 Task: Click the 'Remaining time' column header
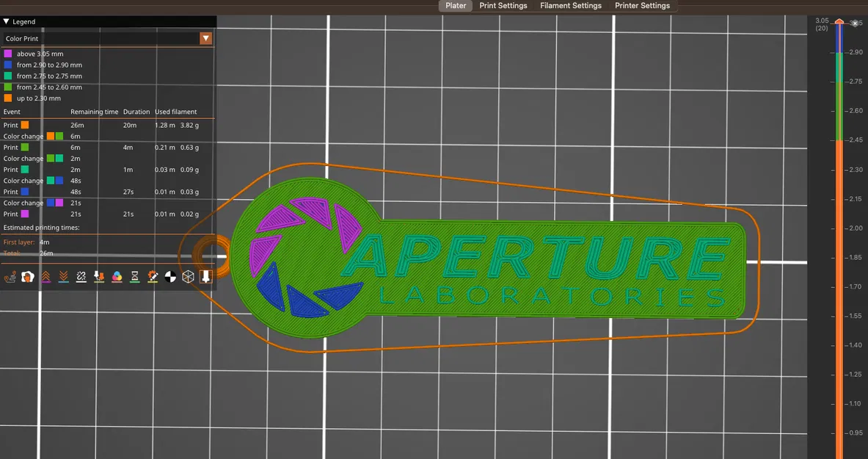point(94,112)
